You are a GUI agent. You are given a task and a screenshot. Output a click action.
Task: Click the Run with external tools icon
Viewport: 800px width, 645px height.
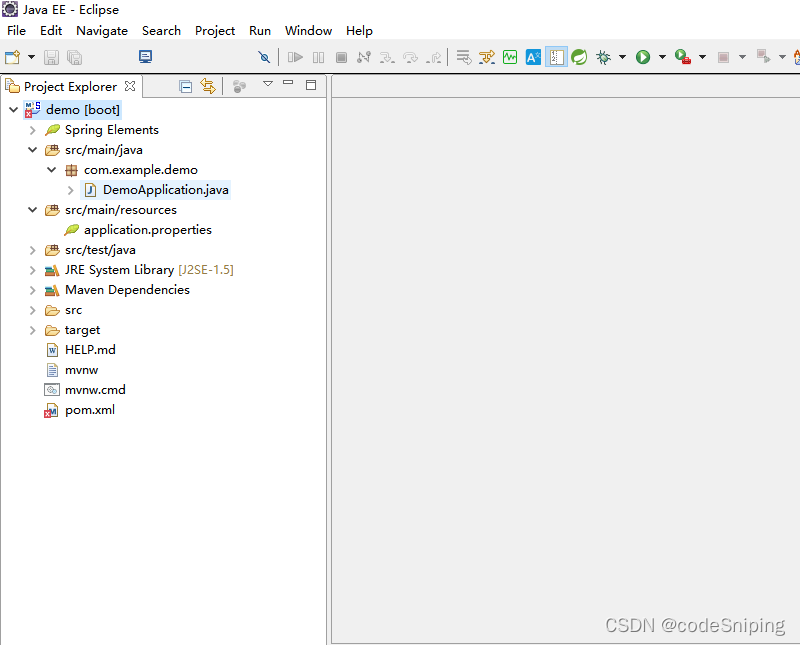click(683, 57)
